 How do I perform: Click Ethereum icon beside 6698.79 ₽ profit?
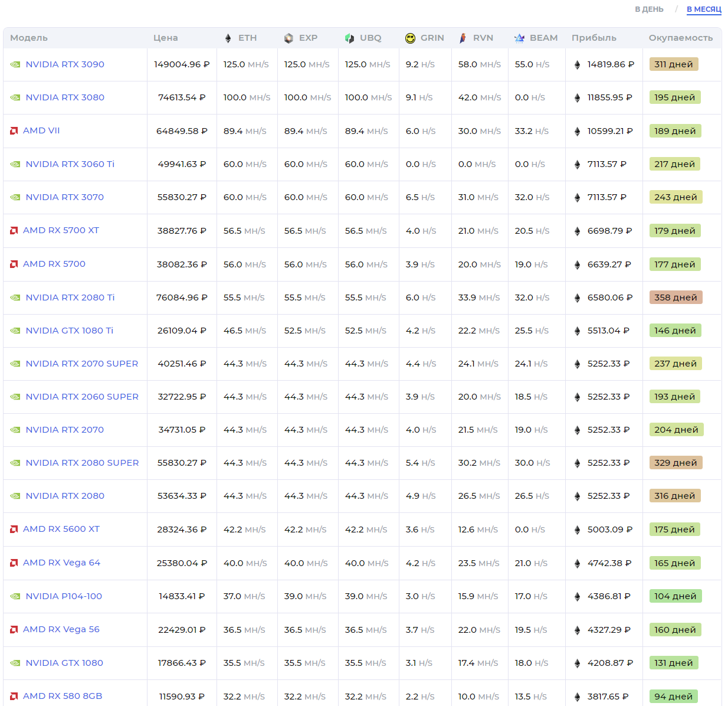[x=578, y=231]
